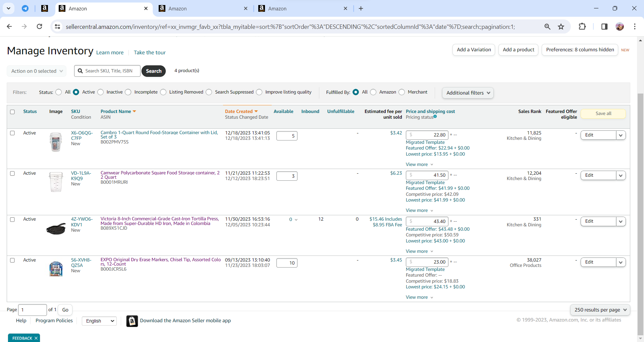Bookmark this page with the star icon

click(561, 26)
